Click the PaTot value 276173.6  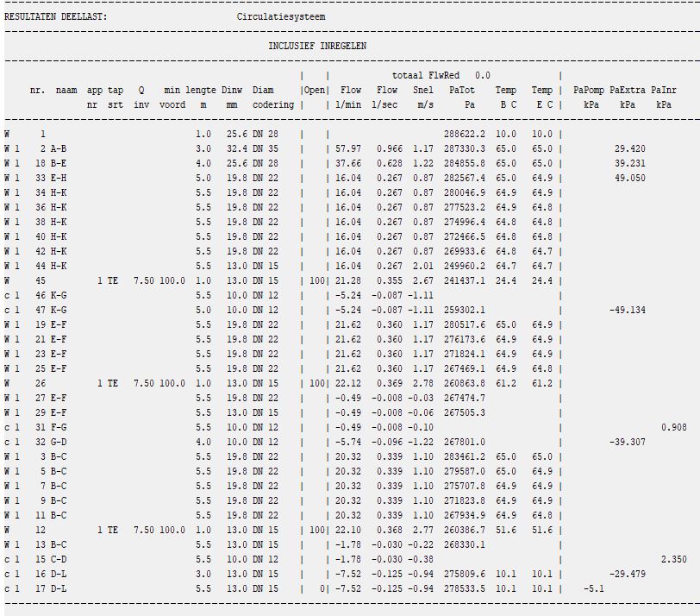(465, 339)
